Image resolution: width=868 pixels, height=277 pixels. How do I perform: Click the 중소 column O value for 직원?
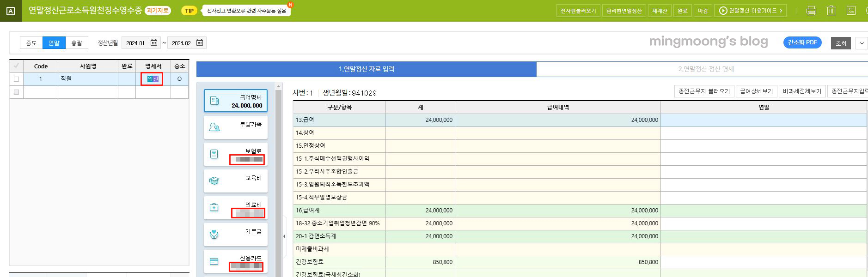pyautogui.click(x=179, y=79)
